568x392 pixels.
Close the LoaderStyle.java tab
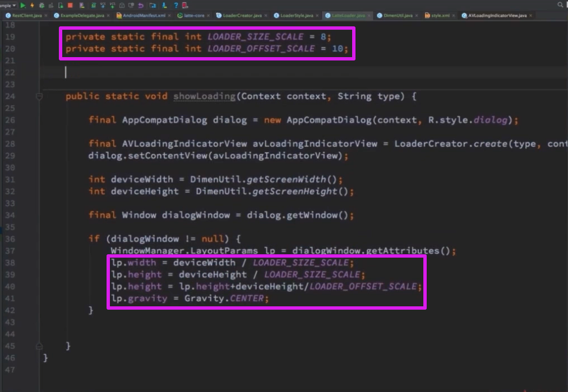(x=317, y=16)
